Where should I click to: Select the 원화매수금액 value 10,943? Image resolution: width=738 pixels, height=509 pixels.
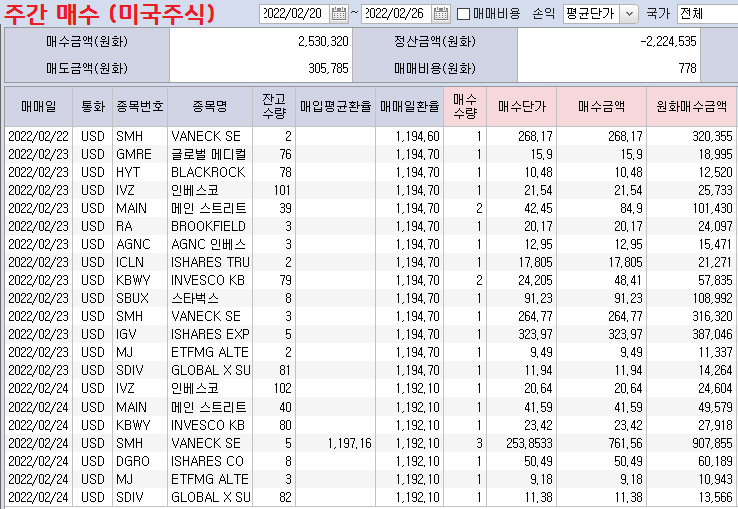click(691, 479)
